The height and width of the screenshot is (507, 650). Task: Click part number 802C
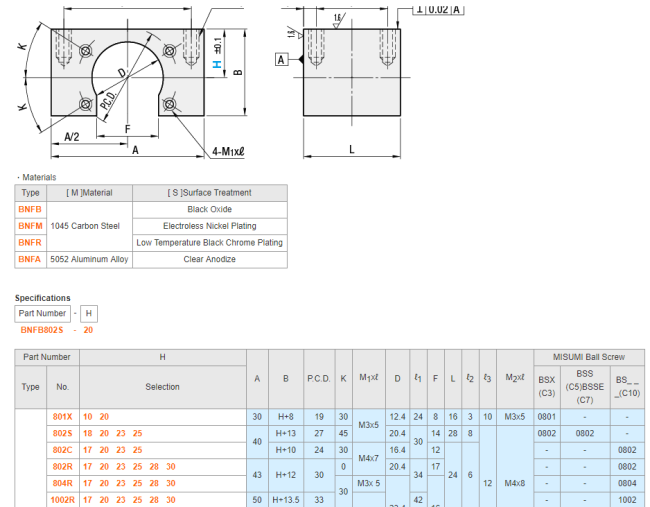coord(62,450)
